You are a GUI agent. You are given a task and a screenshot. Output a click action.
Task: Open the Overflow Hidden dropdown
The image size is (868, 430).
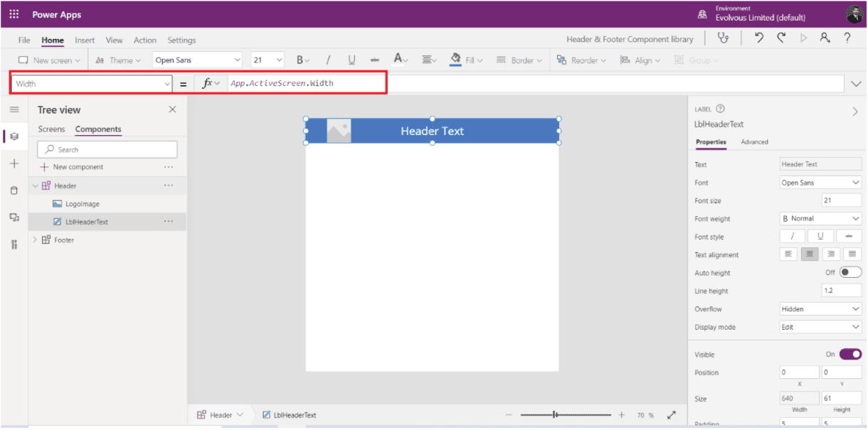[x=820, y=309]
